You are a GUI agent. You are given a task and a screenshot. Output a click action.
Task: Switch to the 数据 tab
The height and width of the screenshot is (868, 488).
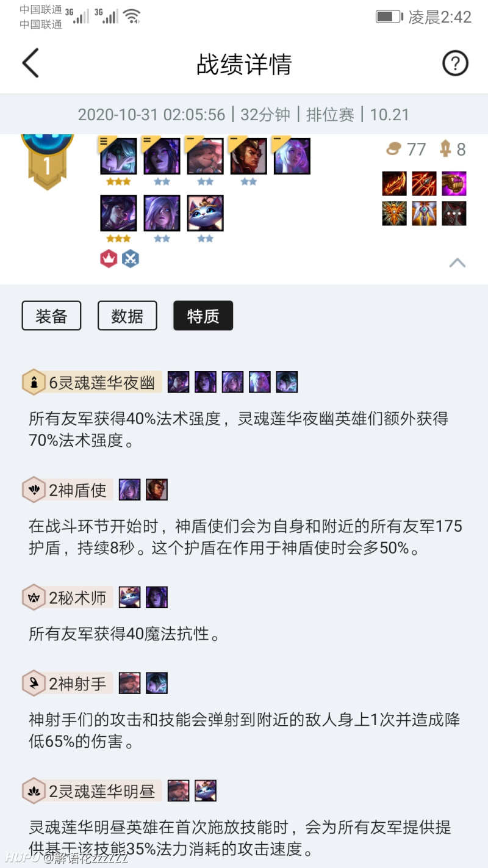127,316
